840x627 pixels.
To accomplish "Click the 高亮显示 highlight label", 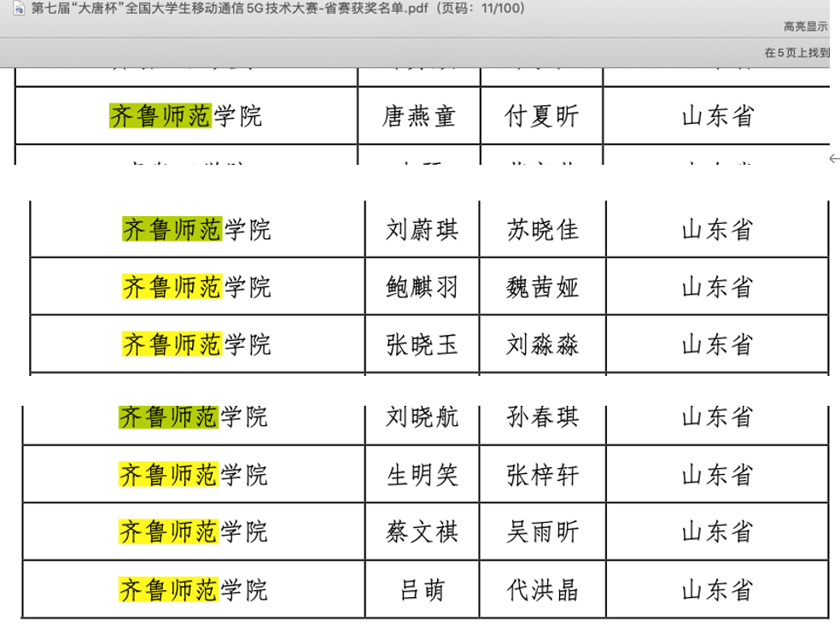I will [x=805, y=26].
